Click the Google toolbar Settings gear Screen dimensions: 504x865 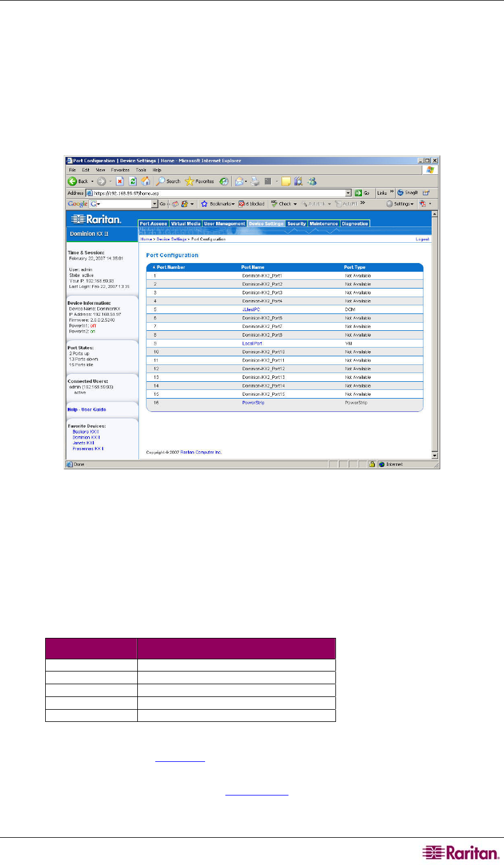click(x=390, y=204)
